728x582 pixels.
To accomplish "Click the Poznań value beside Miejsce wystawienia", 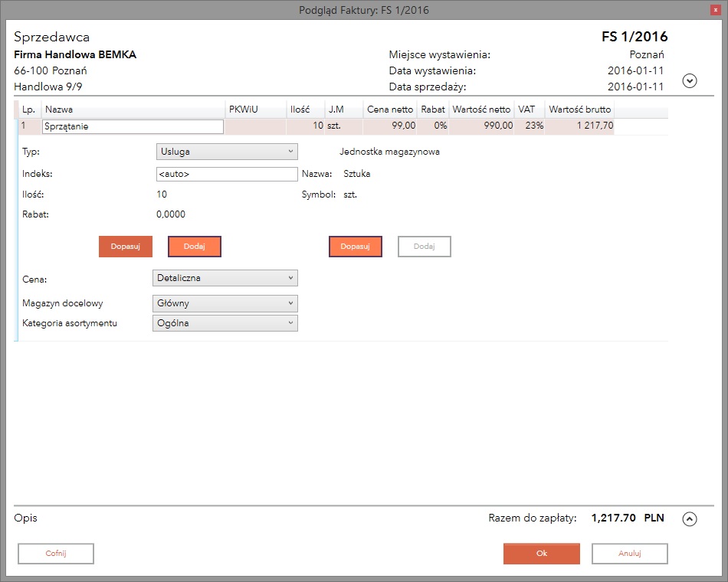I will tap(647, 55).
